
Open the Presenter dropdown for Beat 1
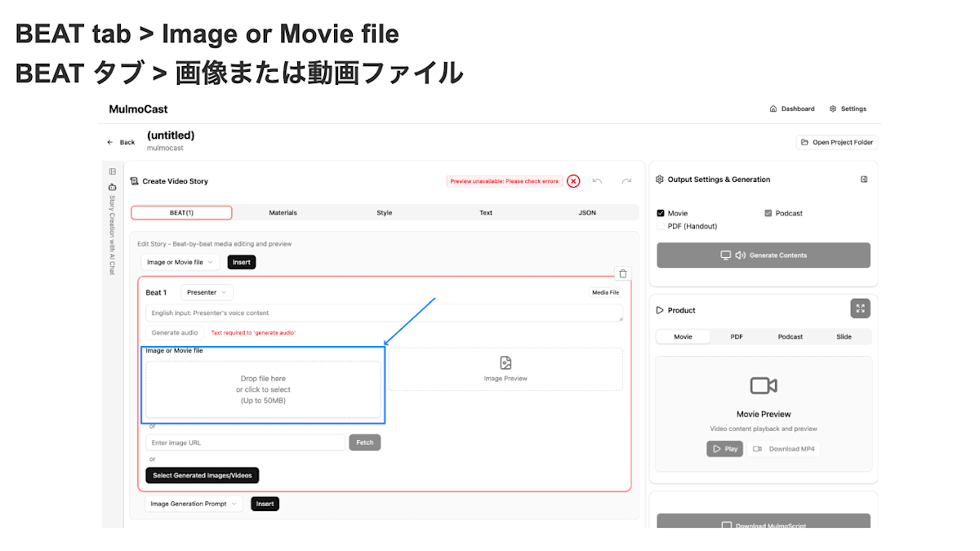pos(207,291)
